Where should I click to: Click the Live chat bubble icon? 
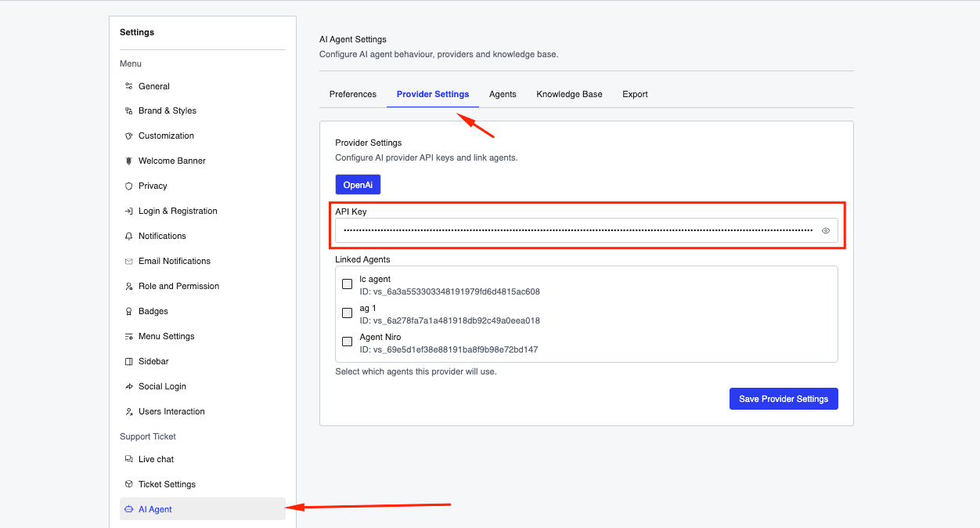[x=129, y=459]
